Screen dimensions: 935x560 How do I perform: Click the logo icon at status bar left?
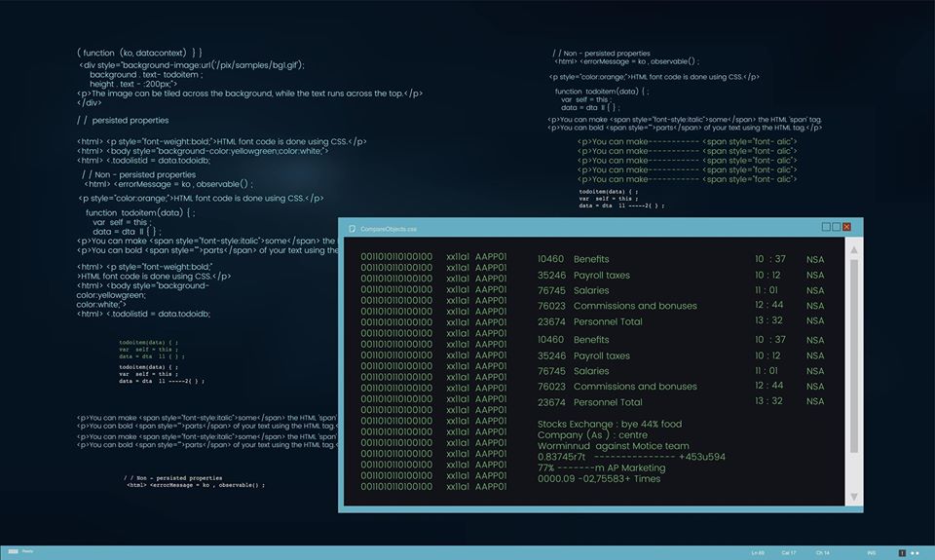pyautogui.click(x=14, y=552)
